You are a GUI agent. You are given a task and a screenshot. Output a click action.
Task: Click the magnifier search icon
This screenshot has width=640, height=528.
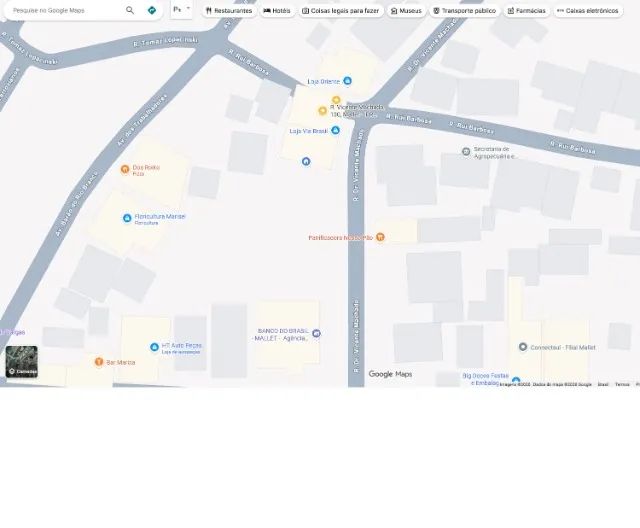[130, 10]
